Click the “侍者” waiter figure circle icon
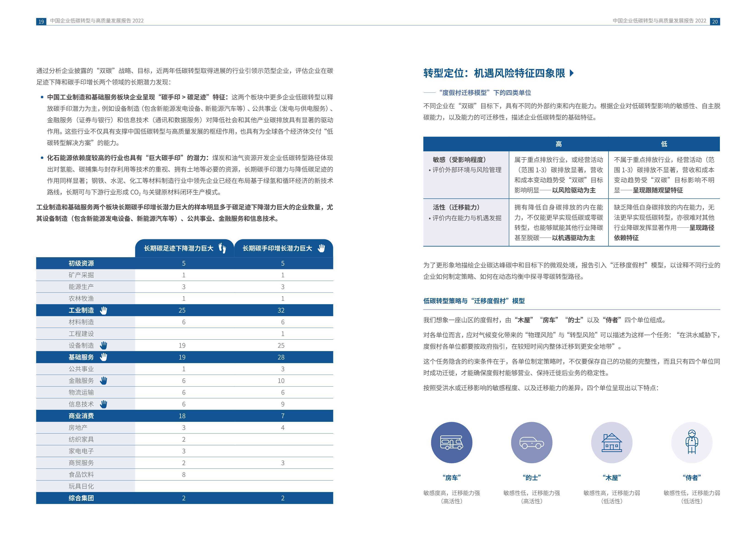The height and width of the screenshot is (534, 756). coord(692,443)
